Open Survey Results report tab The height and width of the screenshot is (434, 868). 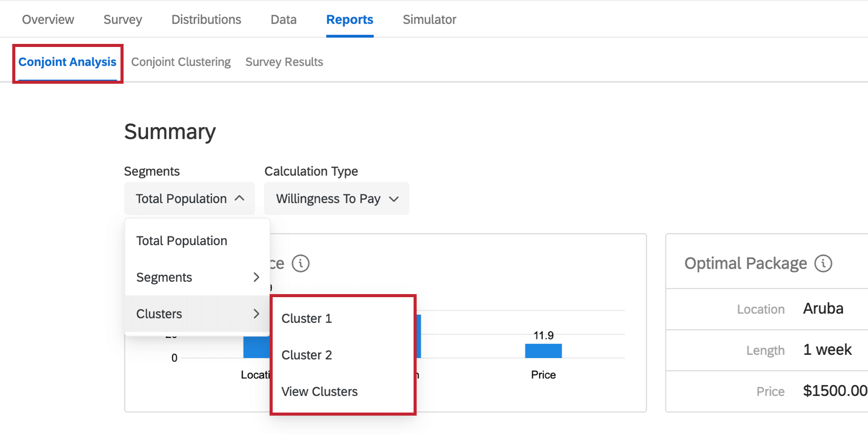coord(284,62)
